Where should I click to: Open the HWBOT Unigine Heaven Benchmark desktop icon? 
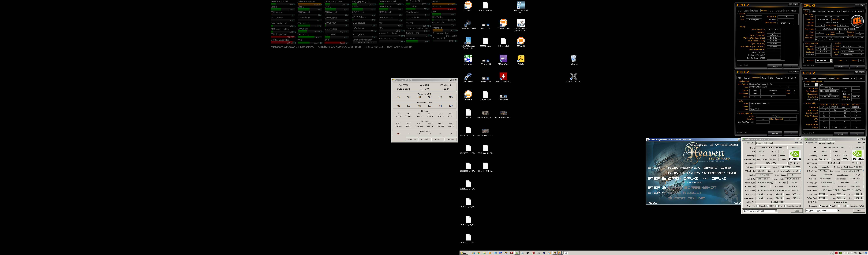pos(521,25)
